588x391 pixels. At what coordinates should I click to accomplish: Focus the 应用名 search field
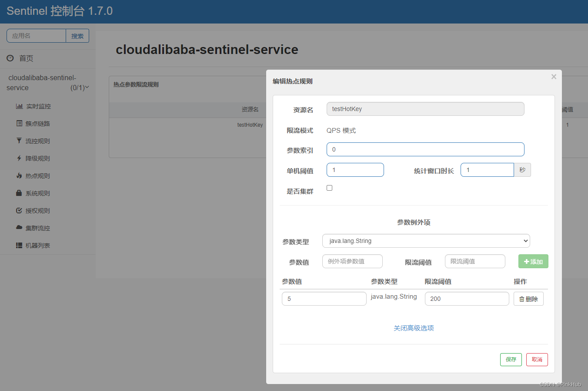point(36,36)
